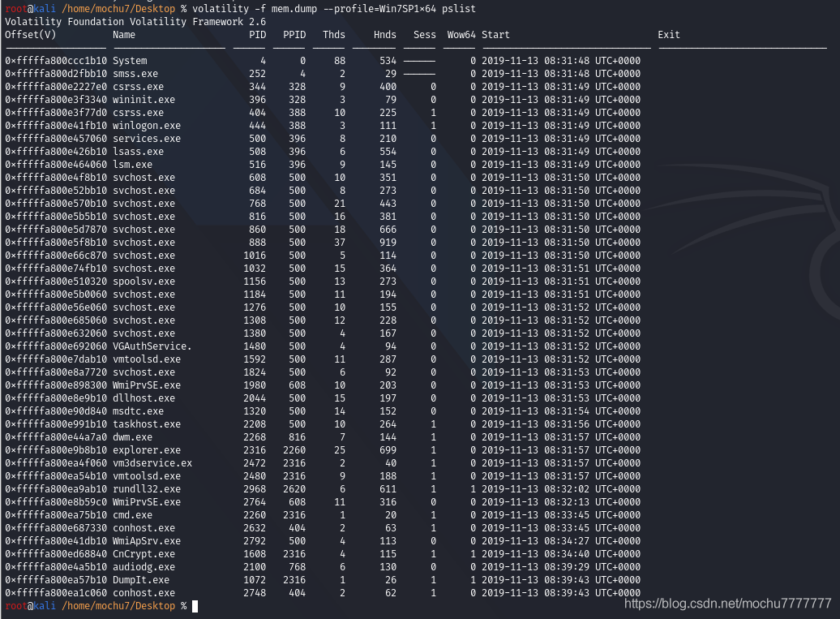This screenshot has height=619, width=840.
Task: Click PID 2968 of rundll32.exe
Action: point(255,488)
